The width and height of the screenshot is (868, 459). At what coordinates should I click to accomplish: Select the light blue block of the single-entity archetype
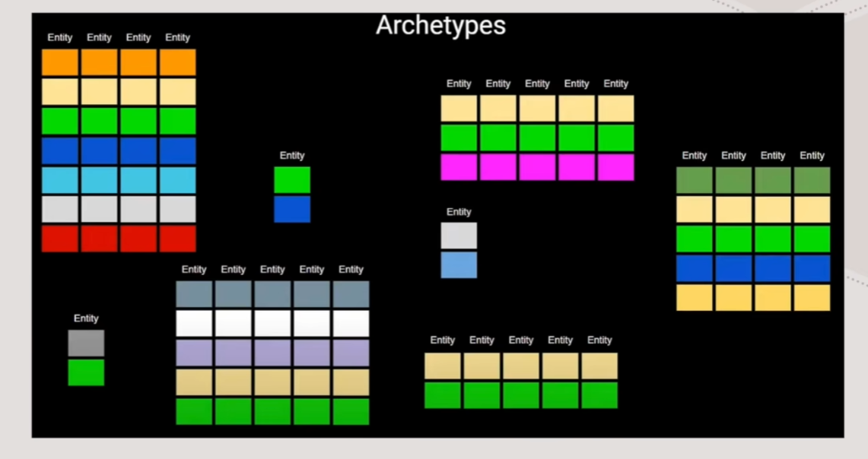pyautogui.click(x=459, y=265)
